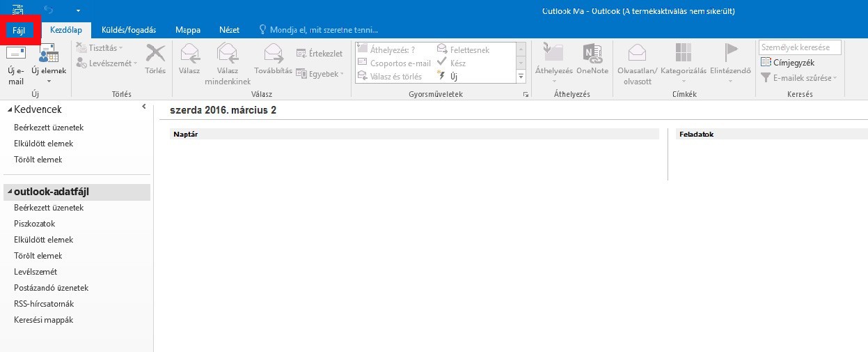The width and height of the screenshot is (868, 352).
Task: Switch to the Kezdőlap ribbon tab
Action: (x=66, y=30)
